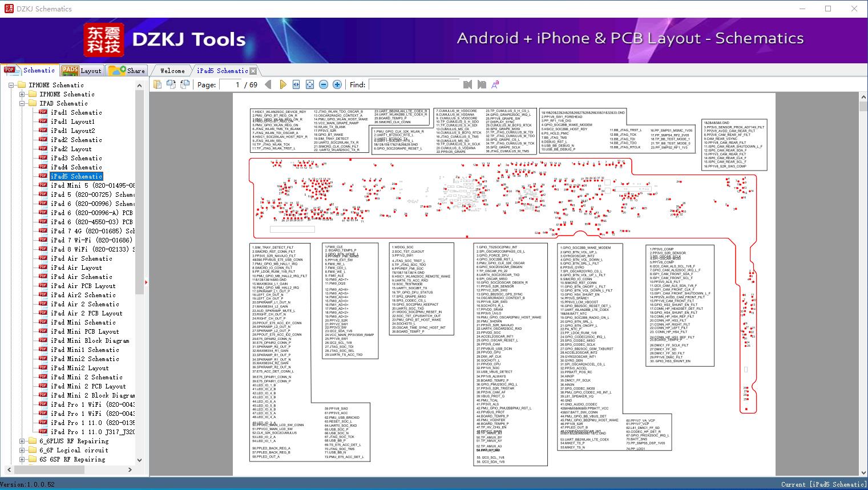Close the iPad5 Schematic tab
This screenshot has height=490, width=868.
253,71
